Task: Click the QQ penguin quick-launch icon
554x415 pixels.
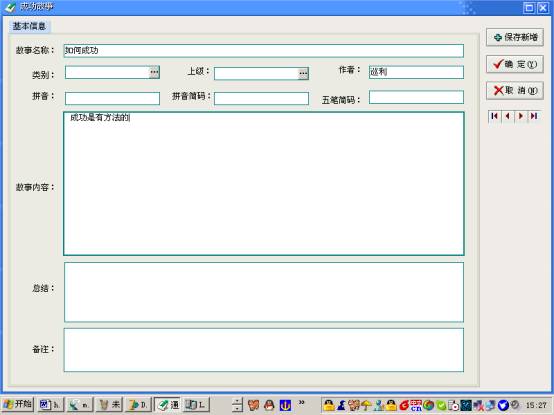Action: click(269, 405)
